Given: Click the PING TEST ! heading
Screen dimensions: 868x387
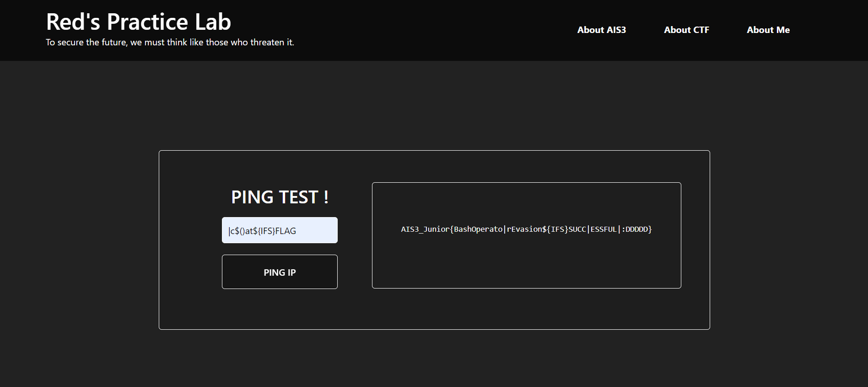Looking at the screenshot, I should tap(280, 197).
